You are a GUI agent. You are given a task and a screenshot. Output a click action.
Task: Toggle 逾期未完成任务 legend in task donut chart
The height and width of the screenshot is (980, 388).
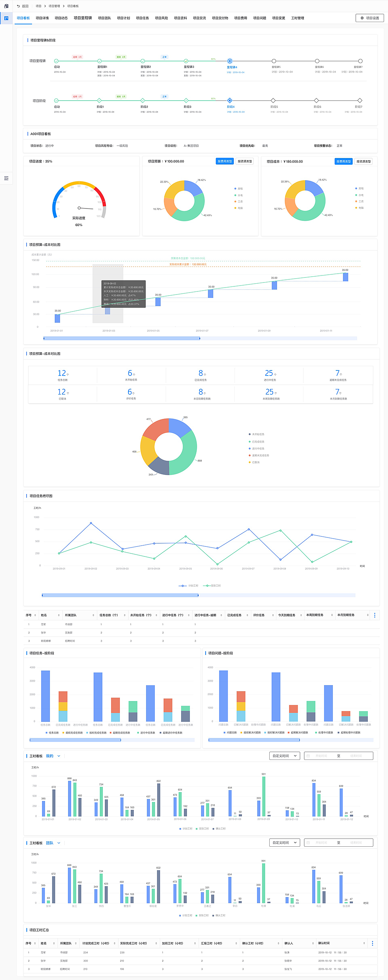[x=259, y=455]
